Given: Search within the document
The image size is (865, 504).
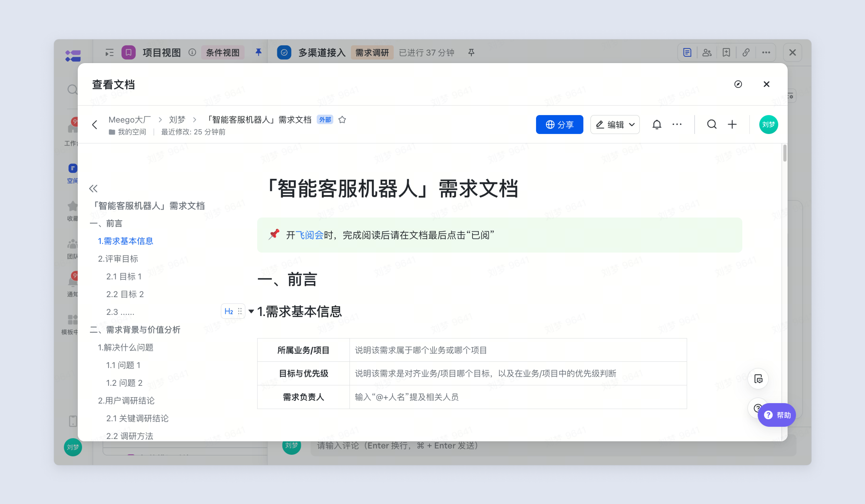Looking at the screenshot, I should [x=712, y=125].
